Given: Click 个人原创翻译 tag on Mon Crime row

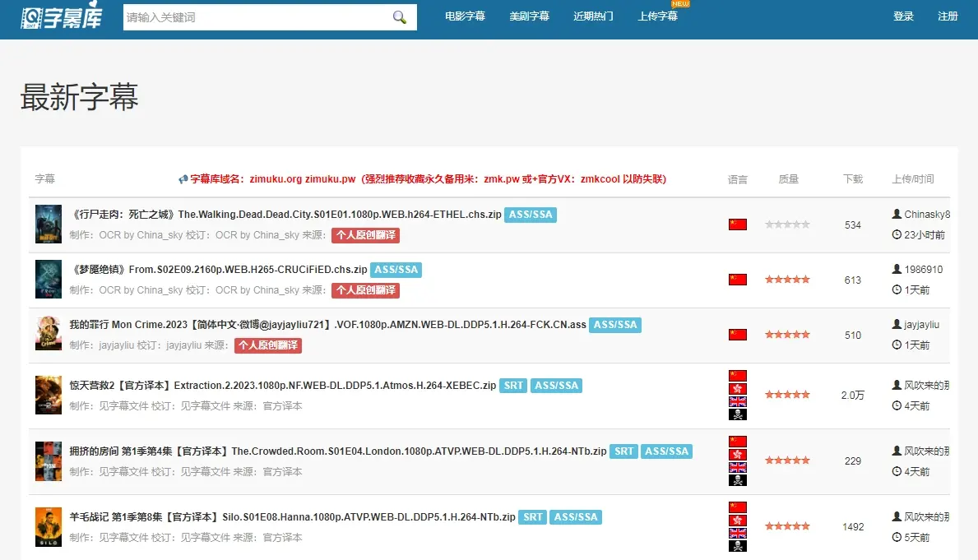Looking at the screenshot, I should [268, 345].
